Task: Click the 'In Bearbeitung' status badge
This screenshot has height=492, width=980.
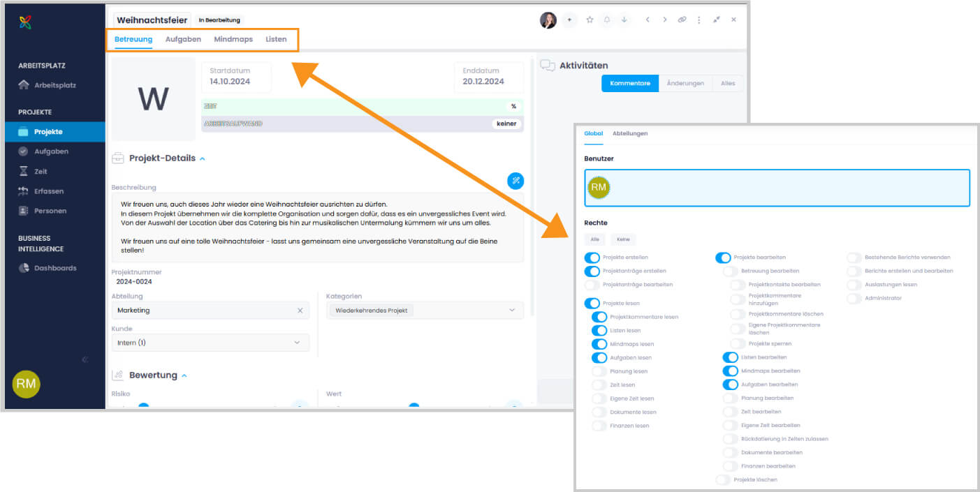Action: pos(219,20)
